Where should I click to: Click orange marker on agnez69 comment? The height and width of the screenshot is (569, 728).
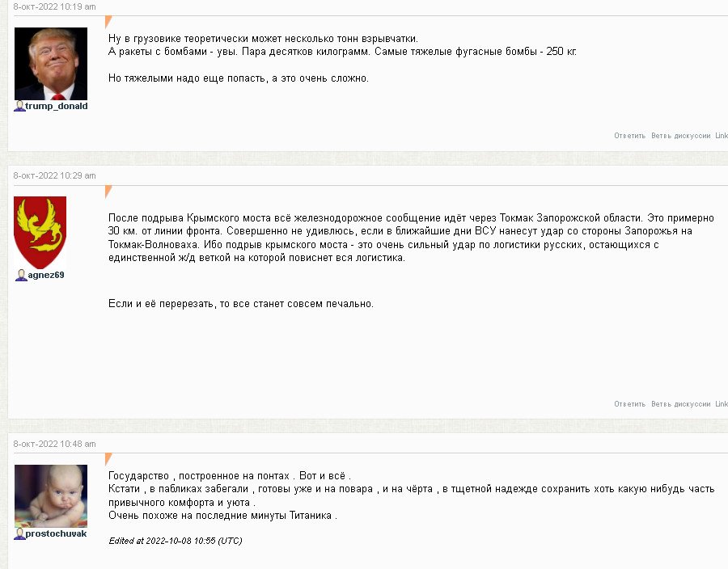click(x=108, y=191)
